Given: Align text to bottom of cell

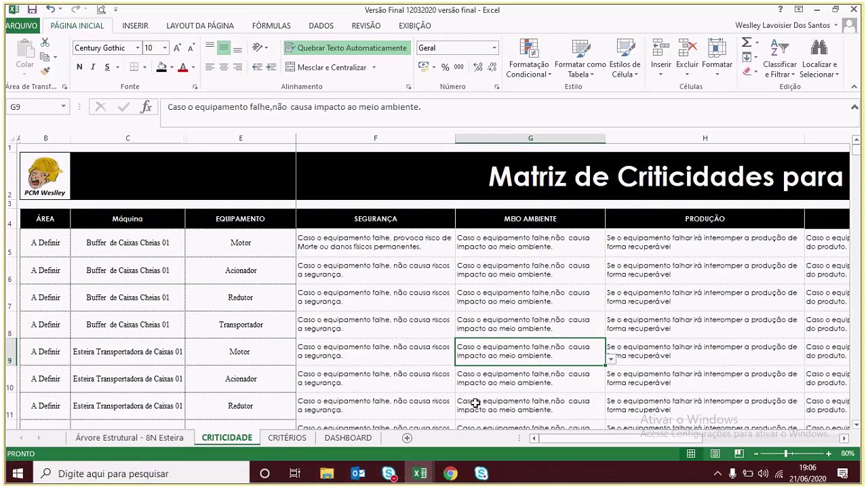Looking at the screenshot, I should coord(237,48).
